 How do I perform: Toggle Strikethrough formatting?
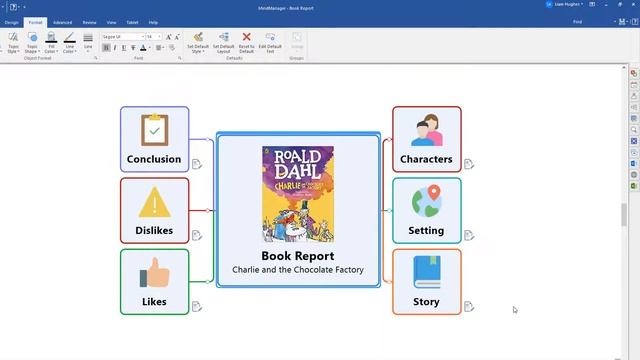[133, 48]
